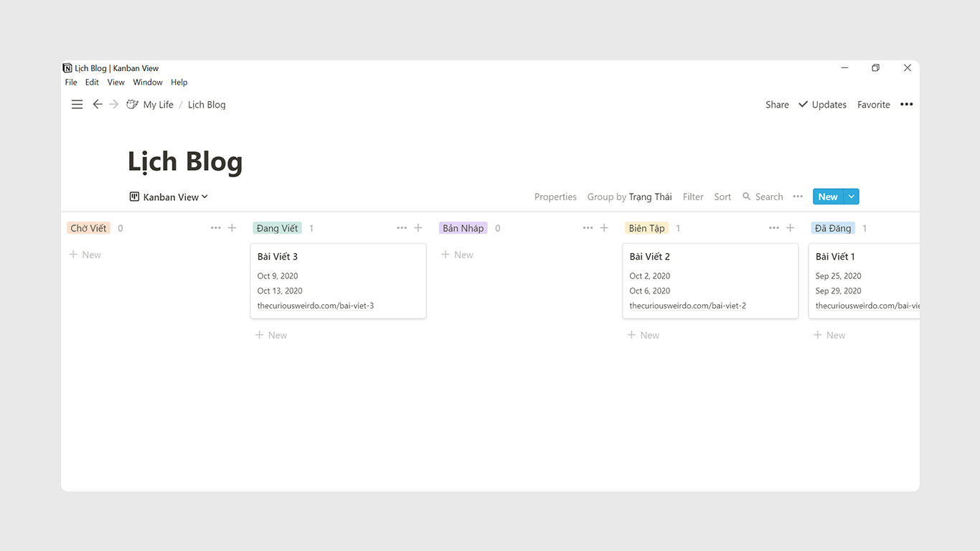Open the Window menu
The width and height of the screenshot is (980, 551).
[148, 83]
